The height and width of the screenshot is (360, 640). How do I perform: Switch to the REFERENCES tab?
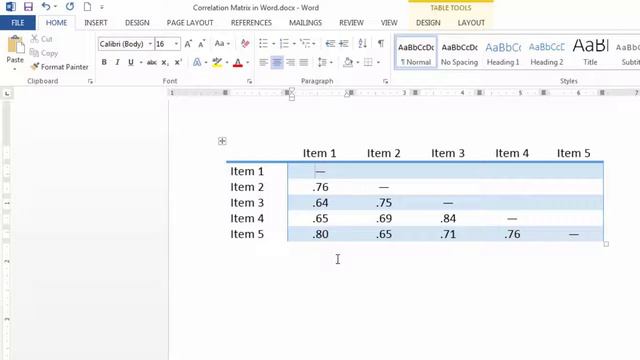251,23
